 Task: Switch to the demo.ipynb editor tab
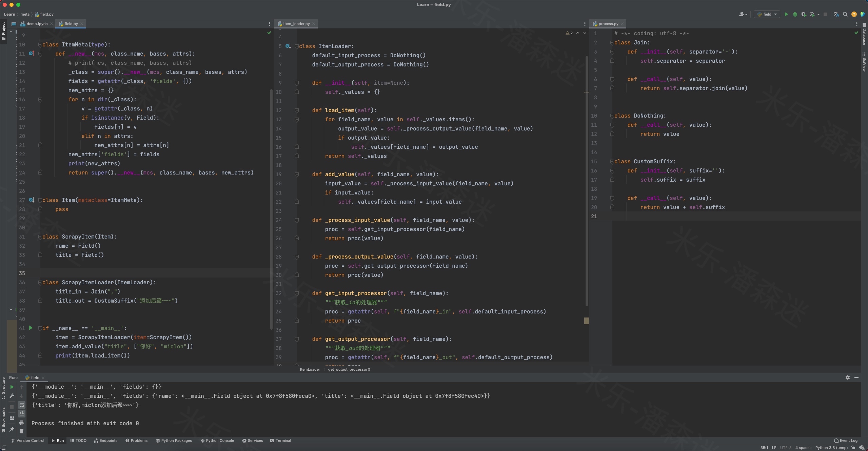coord(37,24)
